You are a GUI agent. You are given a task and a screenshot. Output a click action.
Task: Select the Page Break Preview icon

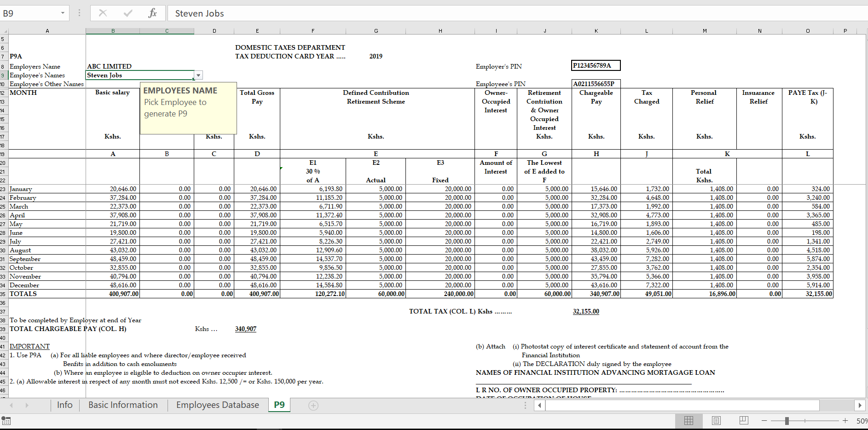(x=744, y=420)
